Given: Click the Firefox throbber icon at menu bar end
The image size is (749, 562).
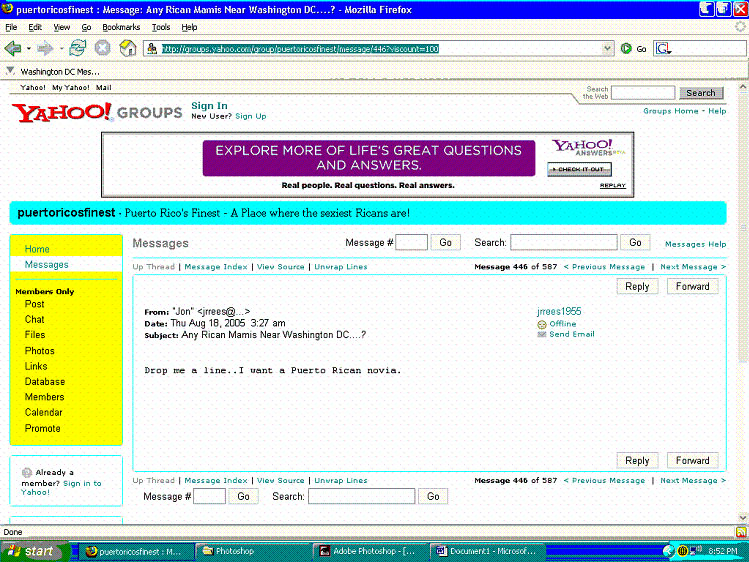Looking at the screenshot, I should pos(740,27).
